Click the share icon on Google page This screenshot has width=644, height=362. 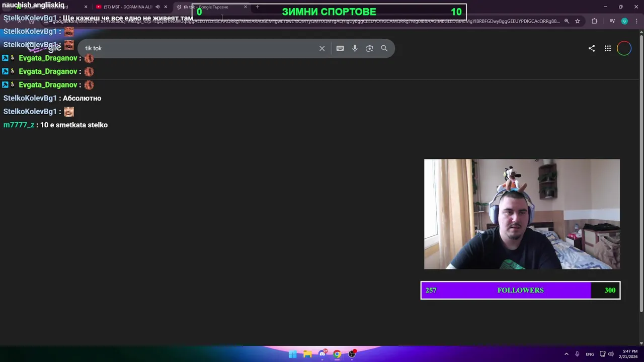pyautogui.click(x=592, y=48)
